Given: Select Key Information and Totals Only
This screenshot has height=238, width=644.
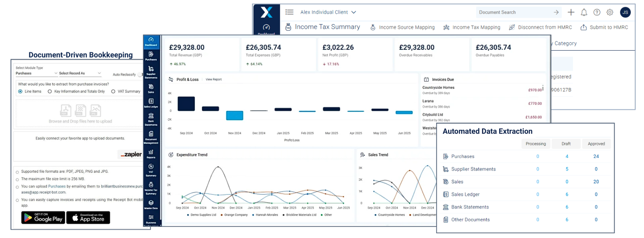Looking at the screenshot, I should (50, 92).
